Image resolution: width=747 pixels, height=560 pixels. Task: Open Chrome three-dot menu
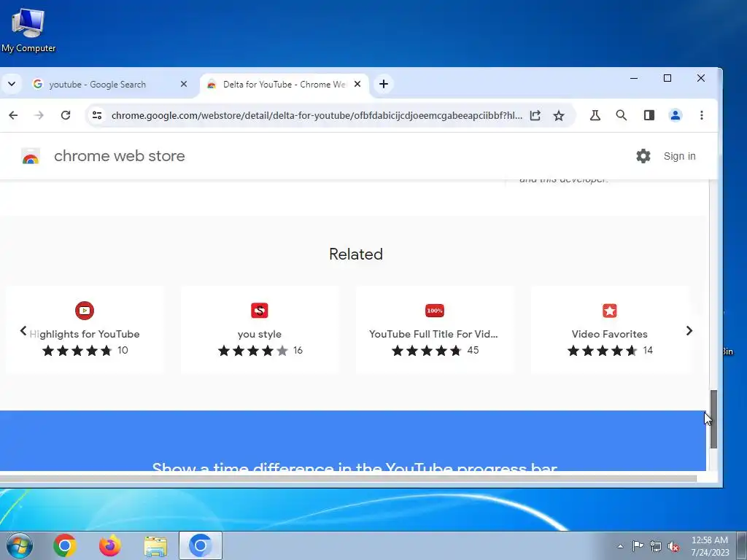702,115
